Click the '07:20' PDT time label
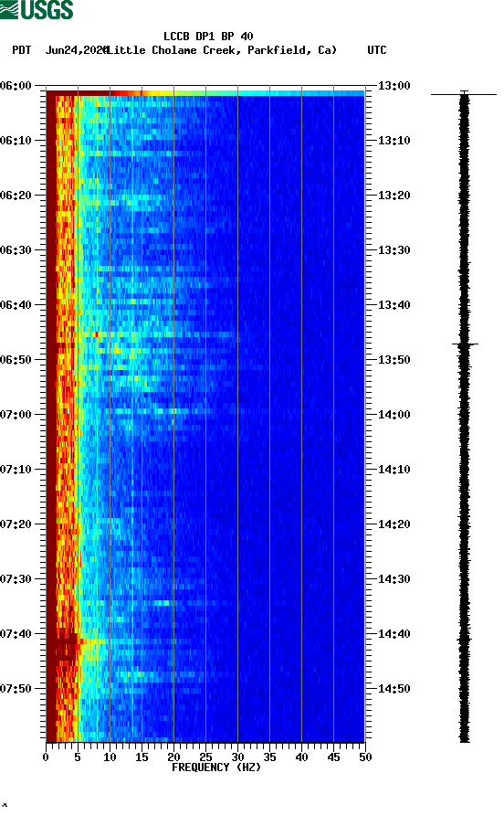Image resolution: width=504 pixels, height=815 pixels. pyautogui.click(x=16, y=524)
